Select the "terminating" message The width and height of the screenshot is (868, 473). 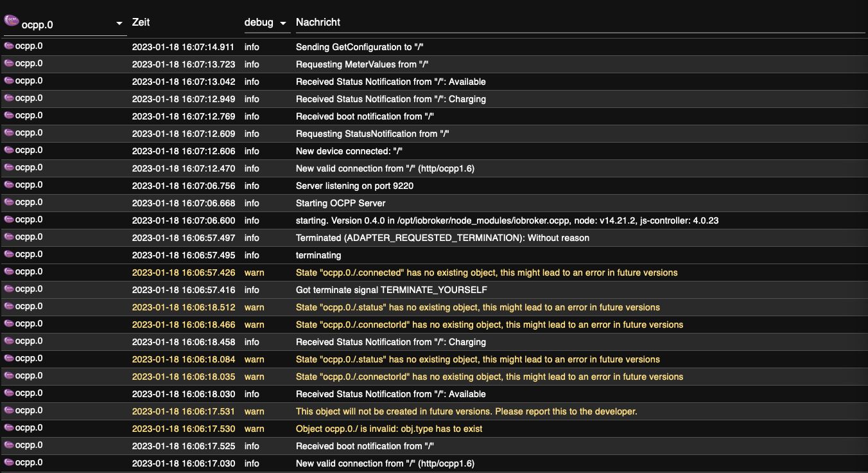coord(318,255)
